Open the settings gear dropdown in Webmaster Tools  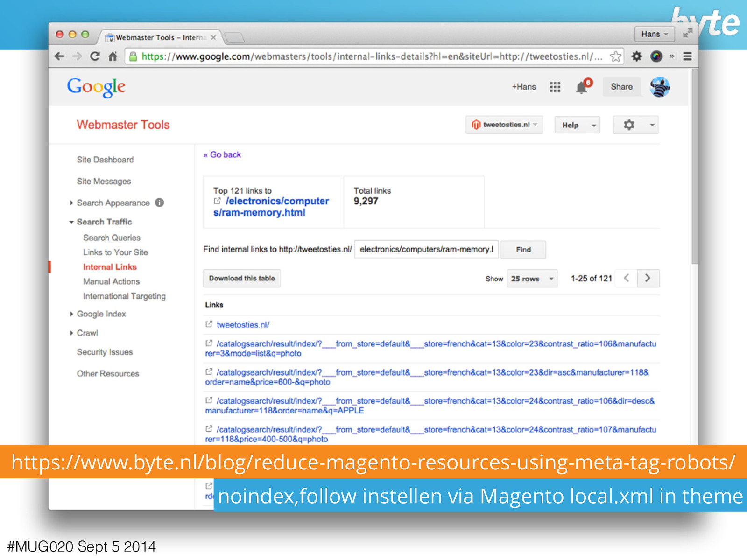(x=635, y=125)
